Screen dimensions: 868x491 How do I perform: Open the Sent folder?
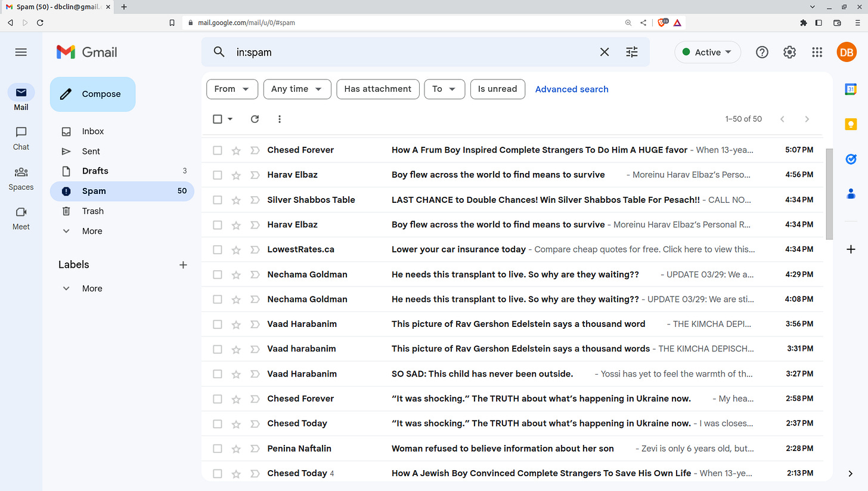122,152
